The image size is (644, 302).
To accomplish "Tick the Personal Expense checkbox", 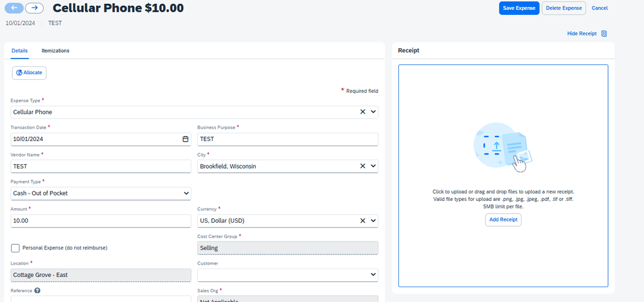I will [x=15, y=248].
